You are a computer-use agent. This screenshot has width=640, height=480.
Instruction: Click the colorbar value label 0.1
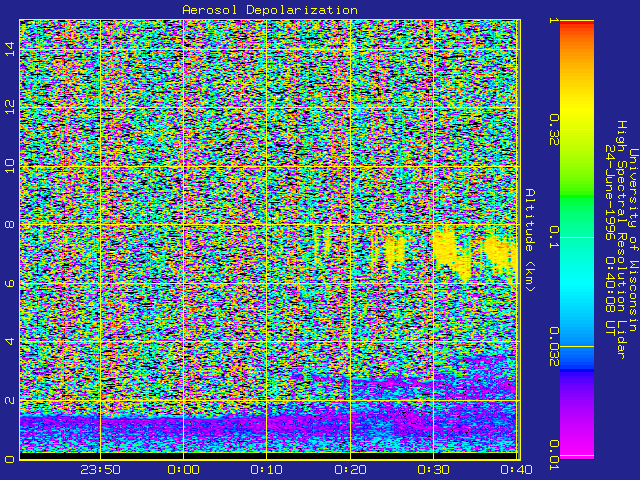553,237
